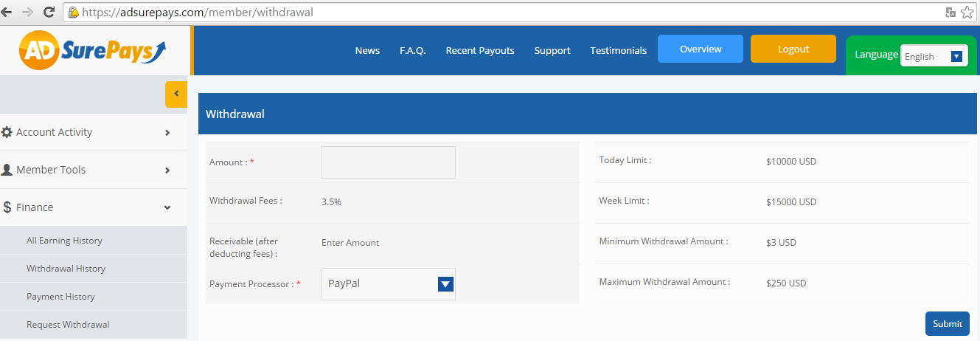
Task: Click the Amount input field
Action: point(389,162)
